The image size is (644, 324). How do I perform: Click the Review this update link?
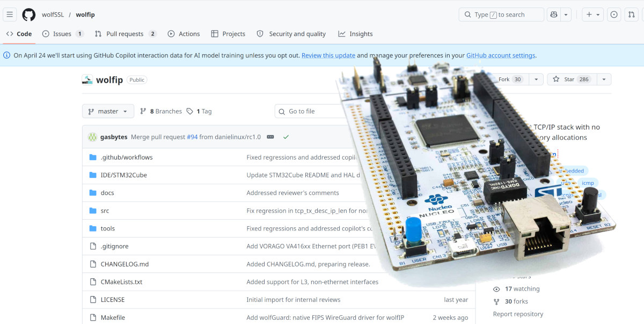pyautogui.click(x=328, y=55)
